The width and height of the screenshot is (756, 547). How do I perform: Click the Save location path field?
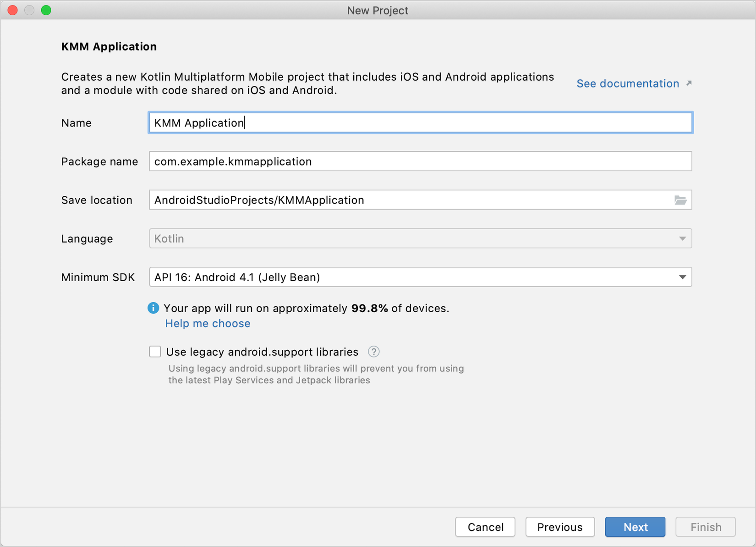tap(410, 200)
